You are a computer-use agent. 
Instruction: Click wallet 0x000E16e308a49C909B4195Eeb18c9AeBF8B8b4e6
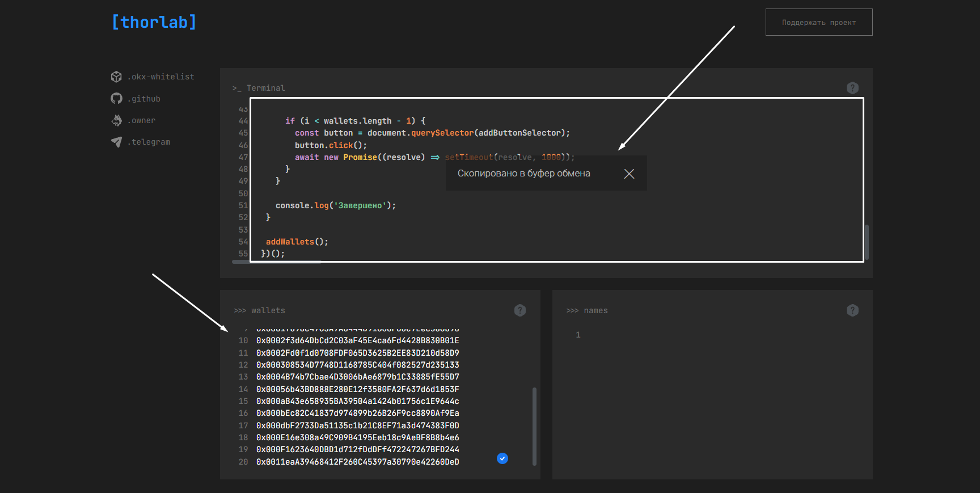point(357,437)
